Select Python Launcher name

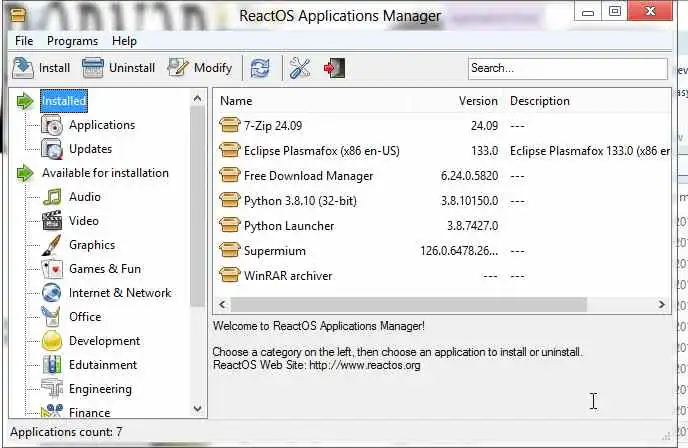click(289, 226)
